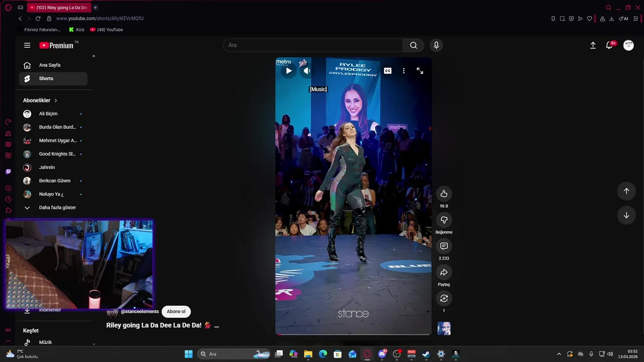Take a snapshot with the toolbar snapshot icon
Image resolution: width=644 pixels, height=362 pixels.
[x=562, y=19]
